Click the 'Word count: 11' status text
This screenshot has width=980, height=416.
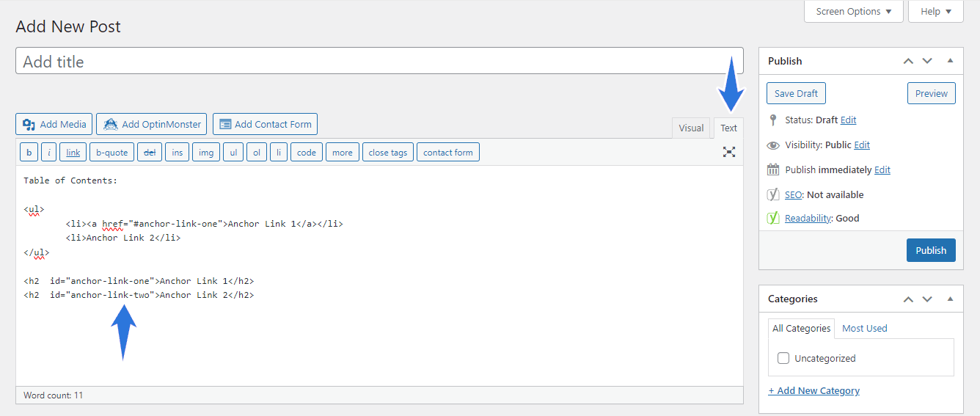pos(54,395)
